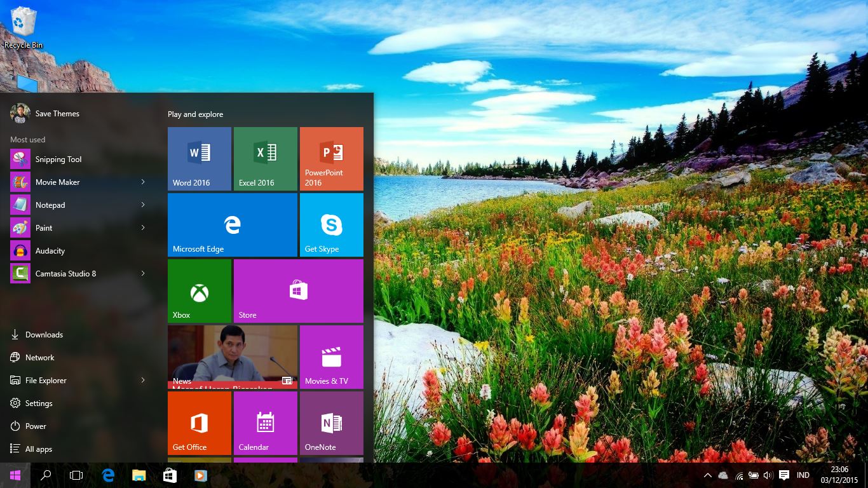Launch the Microsoft Edge tile

pos(233,225)
